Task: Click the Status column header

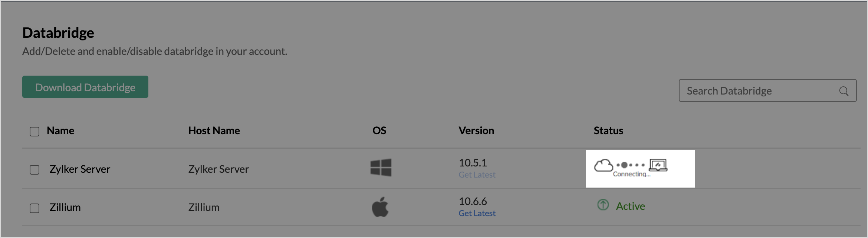Action: 608,130
